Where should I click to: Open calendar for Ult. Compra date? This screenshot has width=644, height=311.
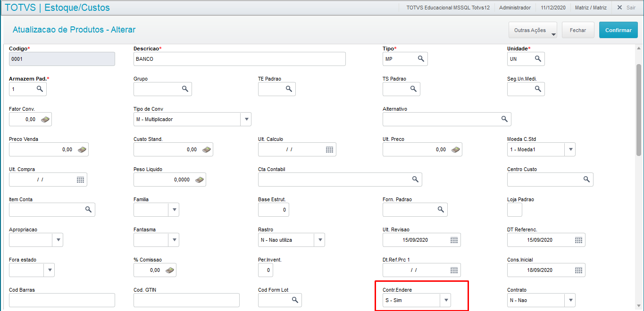click(80, 180)
